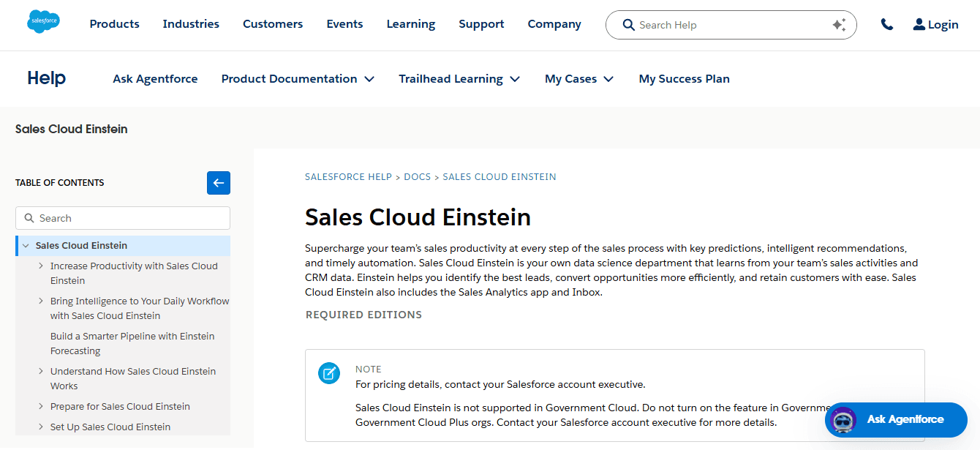Screen dimensions: 980x450
Task: Click the magnifying glass in Search Help
Action: point(628,24)
